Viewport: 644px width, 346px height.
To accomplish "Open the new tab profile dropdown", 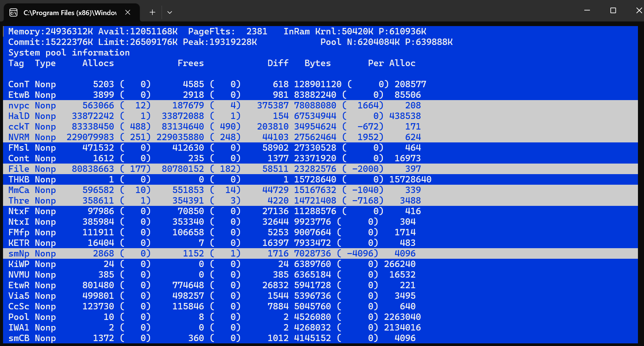I will [170, 12].
